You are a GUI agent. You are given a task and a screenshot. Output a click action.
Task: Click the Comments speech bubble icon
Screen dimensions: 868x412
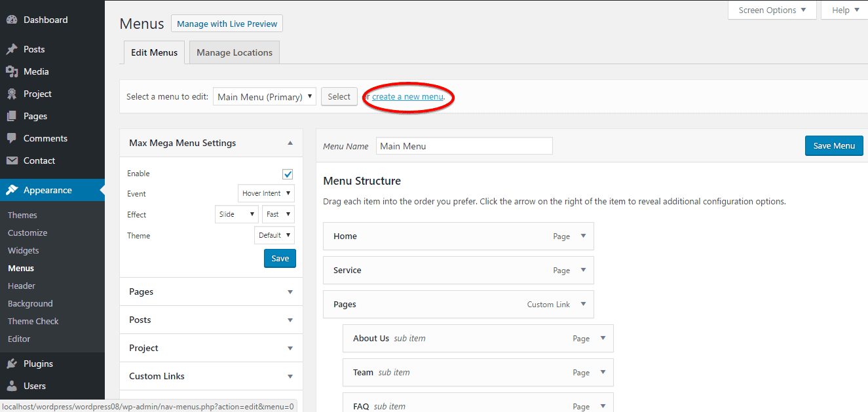pyautogui.click(x=12, y=139)
